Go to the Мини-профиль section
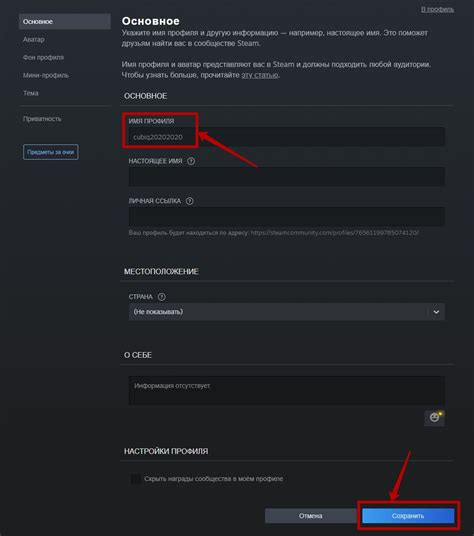The image size is (474, 536). pyautogui.click(x=46, y=75)
